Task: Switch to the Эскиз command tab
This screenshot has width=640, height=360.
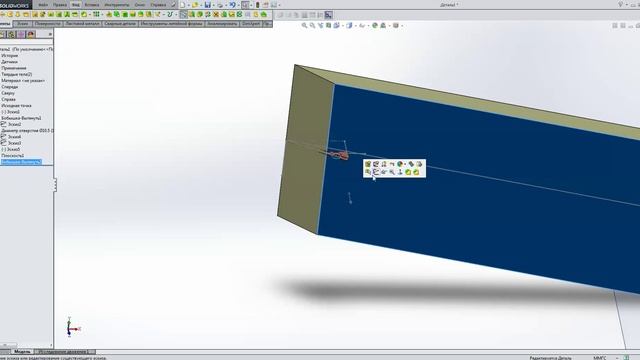Action: (x=22, y=24)
